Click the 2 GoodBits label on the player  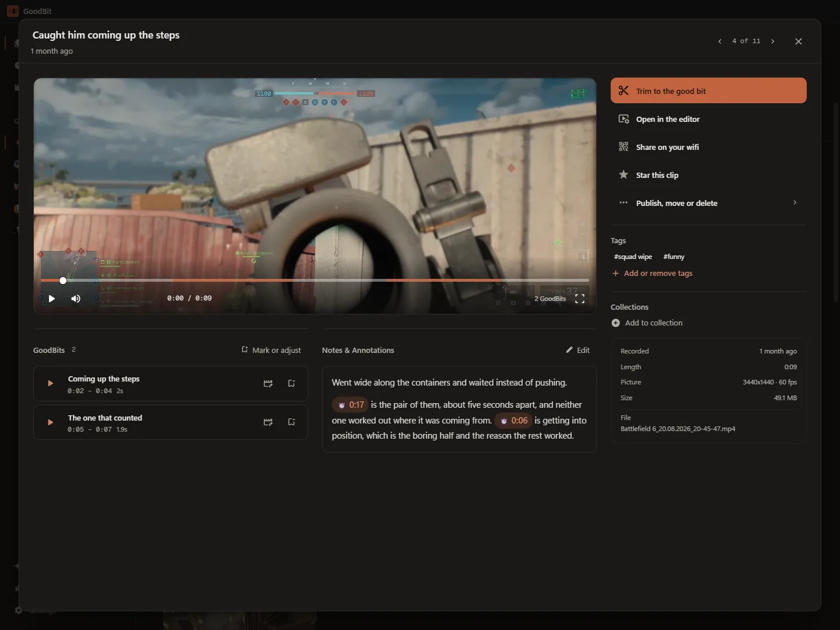pyautogui.click(x=550, y=299)
